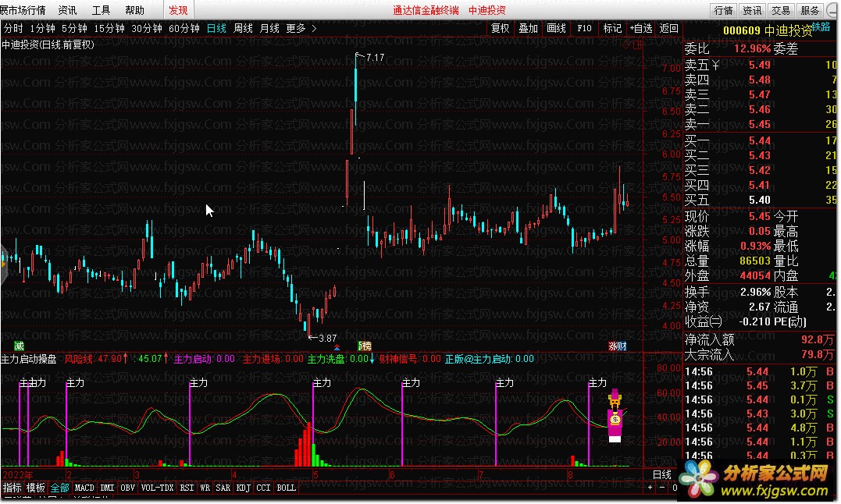Open the F10 company info
Screen dimensions: 841x504
point(584,28)
